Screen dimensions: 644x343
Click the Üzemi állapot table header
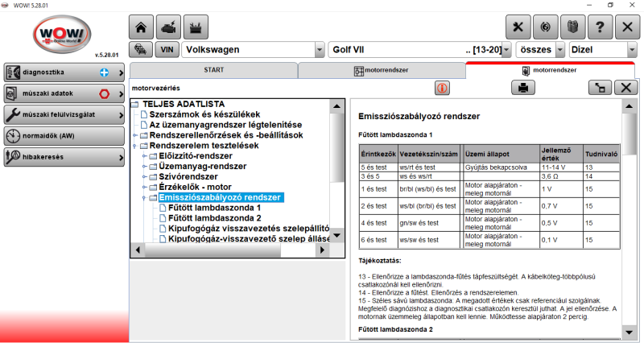501,154
